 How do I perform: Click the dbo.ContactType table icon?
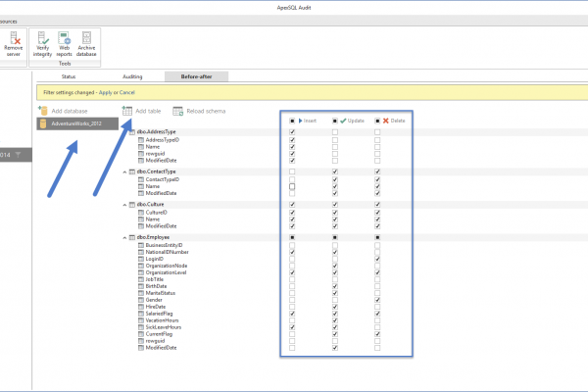(x=132, y=171)
